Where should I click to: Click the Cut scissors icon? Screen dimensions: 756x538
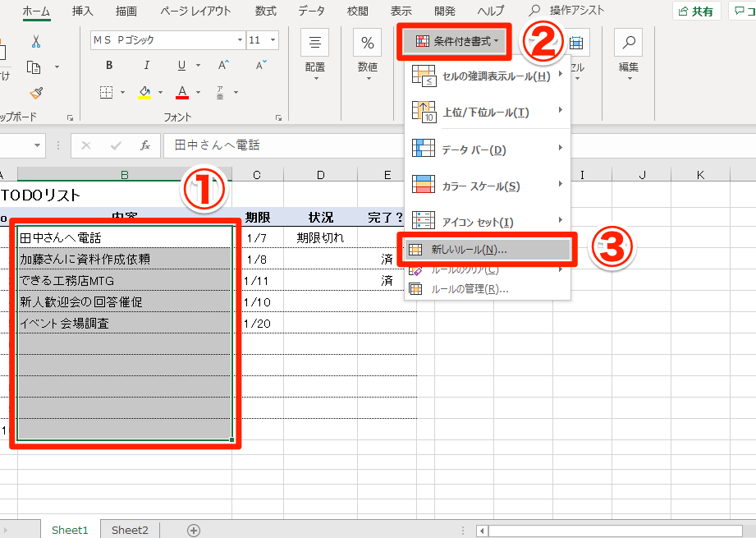tap(35, 41)
